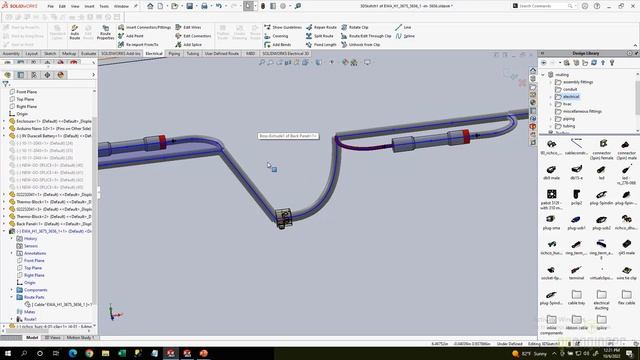Switch to the Sketch ribbon tab

[50, 53]
